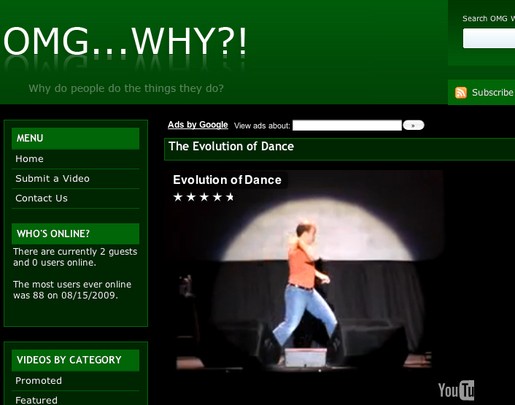Click the Subscribe link
This screenshot has width=515, height=405.
492,92
